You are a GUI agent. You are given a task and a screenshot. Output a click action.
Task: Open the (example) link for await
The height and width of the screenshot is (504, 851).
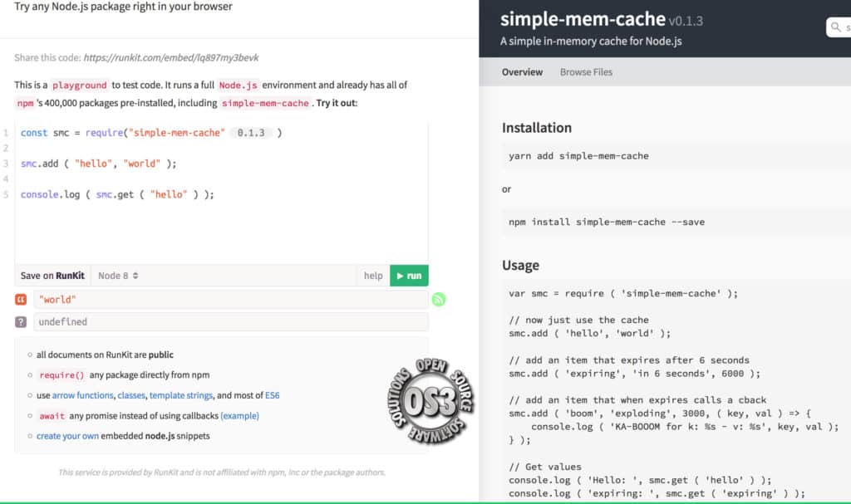[x=240, y=416]
